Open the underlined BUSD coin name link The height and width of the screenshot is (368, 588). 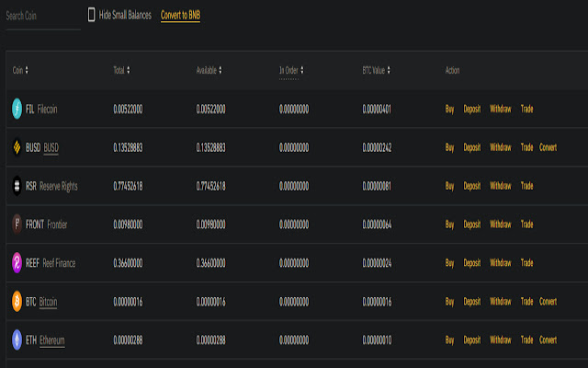click(51, 148)
